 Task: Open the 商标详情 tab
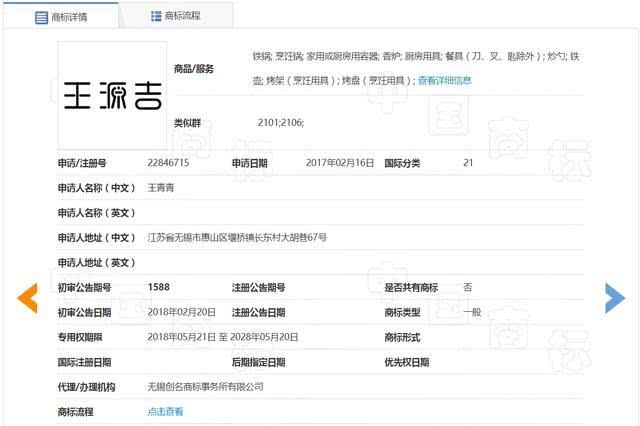68,17
